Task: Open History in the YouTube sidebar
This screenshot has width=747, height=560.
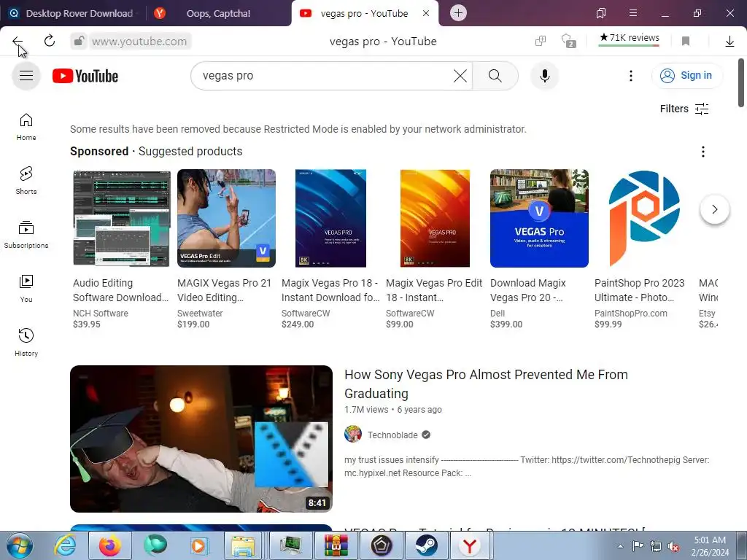Action: click(26, 343)
